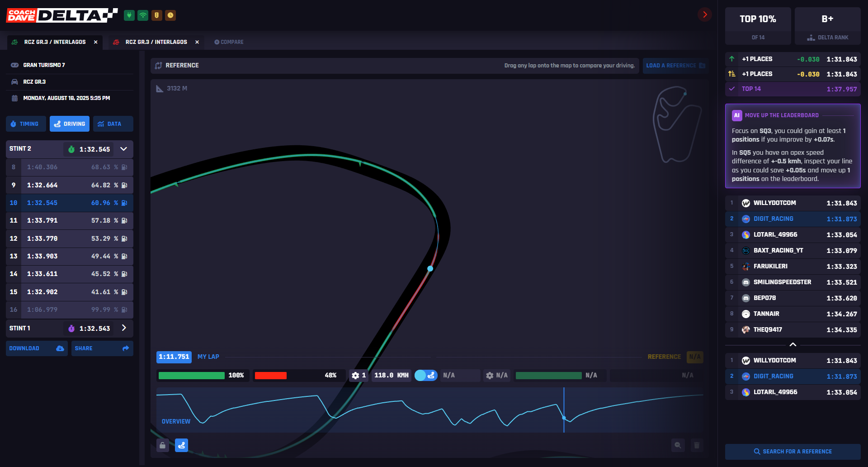Click the Download button
The image size is (868, 467).
point(37,348)
